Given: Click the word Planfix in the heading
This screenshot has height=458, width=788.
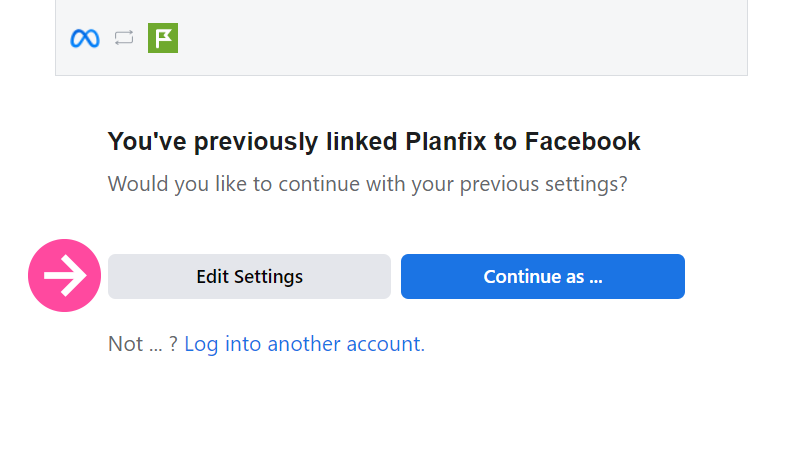Looking at the screenshot, I should click(x=449, y=142).
